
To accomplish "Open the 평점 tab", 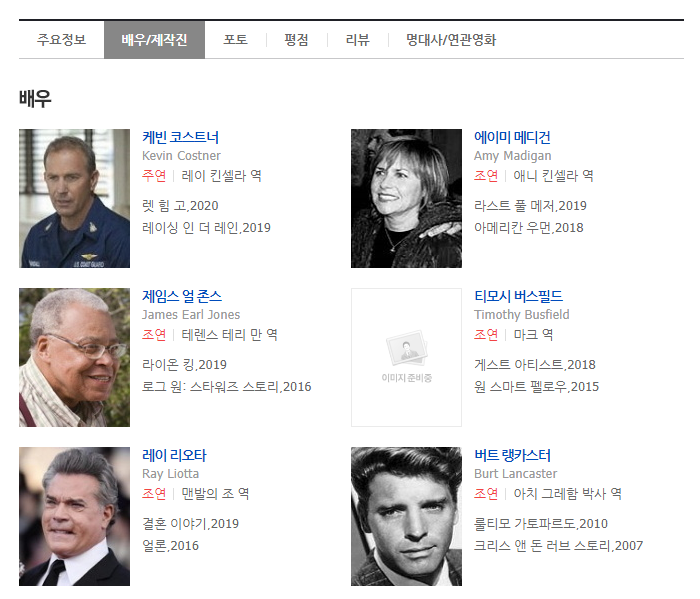I will [x=296, y=40].
